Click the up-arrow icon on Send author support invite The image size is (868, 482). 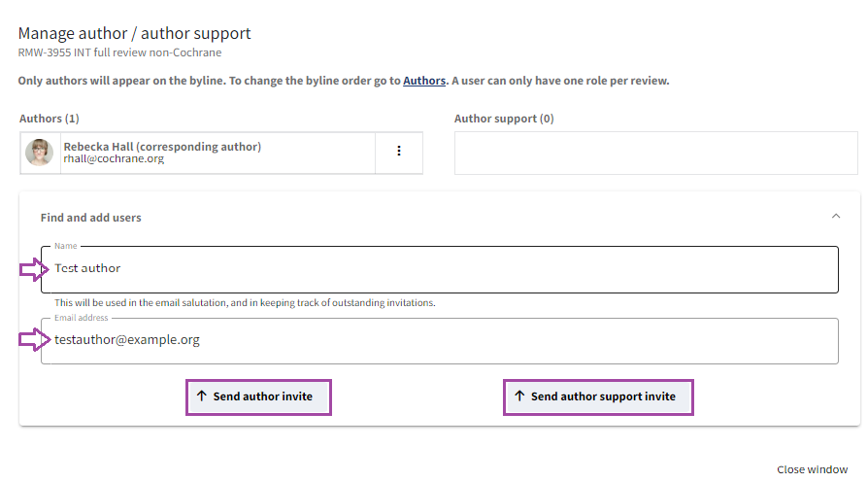(x=519, y=396)
